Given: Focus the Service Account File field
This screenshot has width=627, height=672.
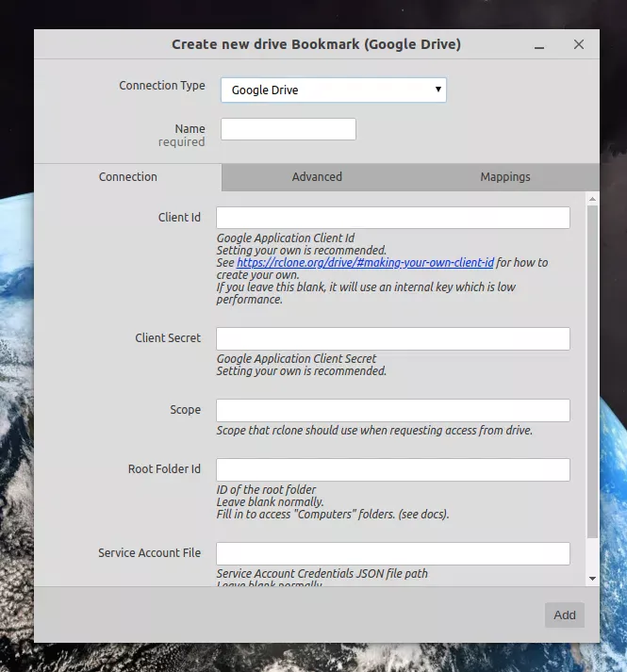Looking at the screenshot, I should pyautogui.click(x=393, y=553).
